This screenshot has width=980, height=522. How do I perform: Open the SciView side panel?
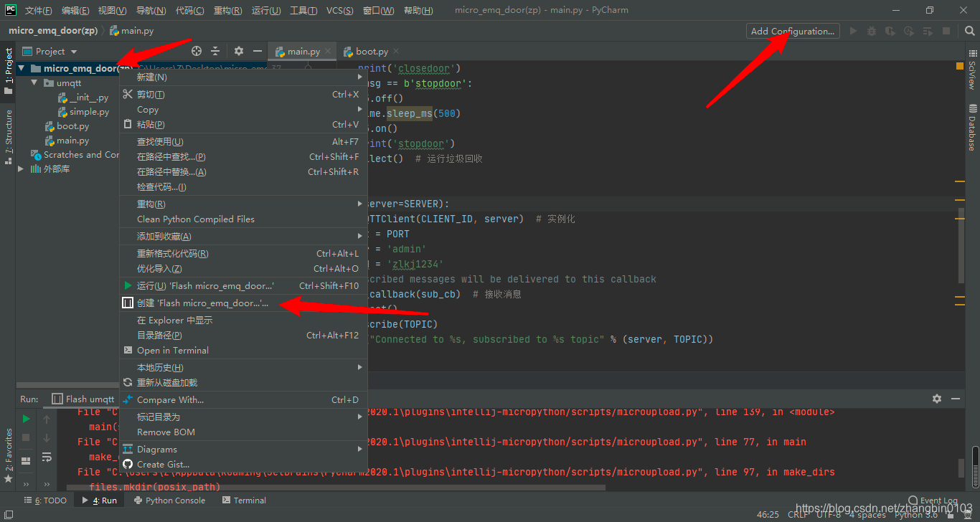point(972,70)
